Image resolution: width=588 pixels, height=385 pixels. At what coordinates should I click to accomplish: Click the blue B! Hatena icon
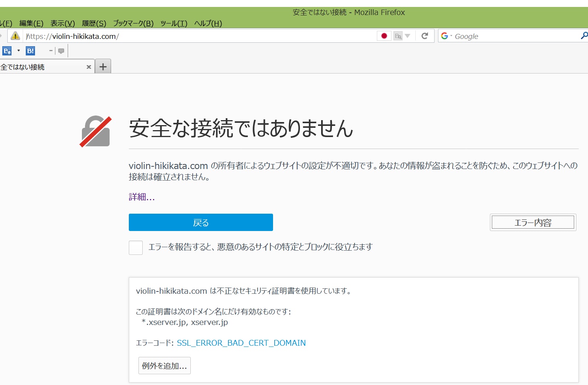pos(30,51)
